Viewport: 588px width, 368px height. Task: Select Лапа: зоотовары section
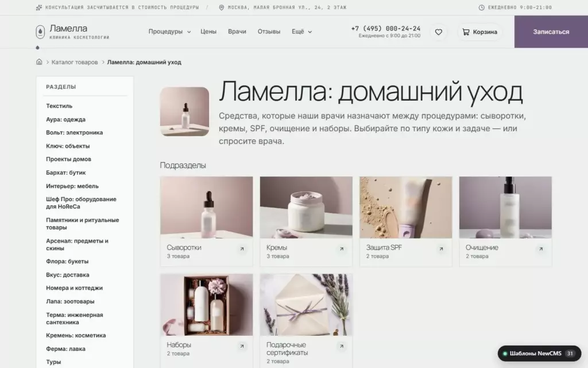pos(70,301)
